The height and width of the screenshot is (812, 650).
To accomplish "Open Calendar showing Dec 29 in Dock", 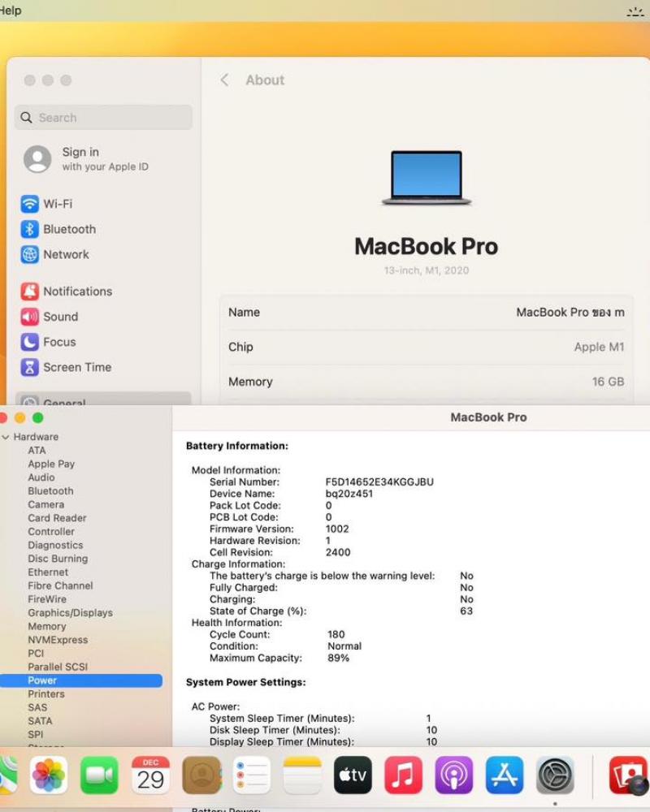I will coord(150,775).
